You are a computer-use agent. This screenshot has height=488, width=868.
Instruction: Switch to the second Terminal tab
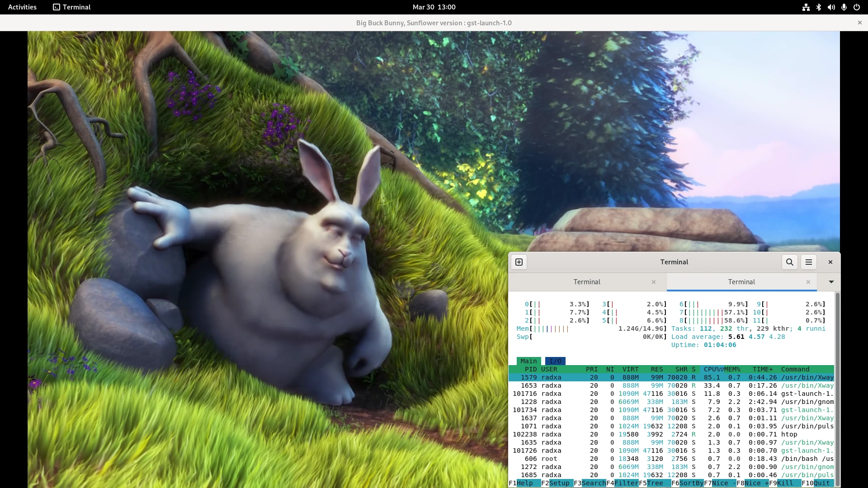tap(741, 282)
